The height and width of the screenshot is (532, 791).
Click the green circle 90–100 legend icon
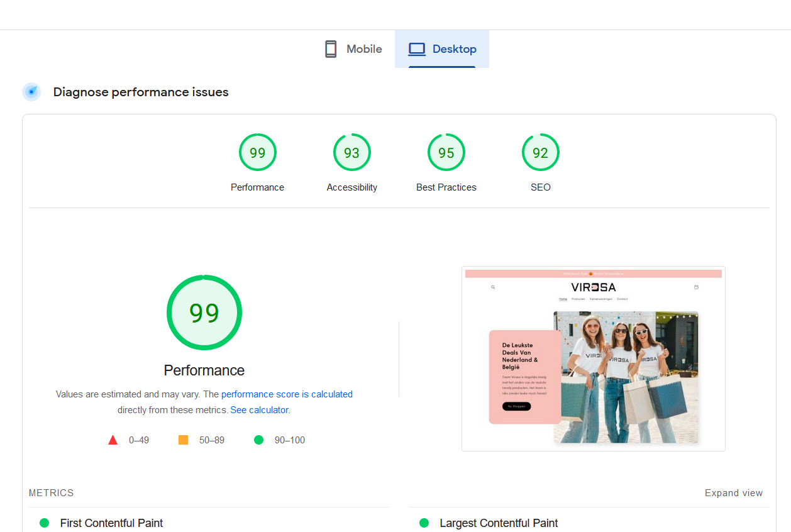(258, 440)
